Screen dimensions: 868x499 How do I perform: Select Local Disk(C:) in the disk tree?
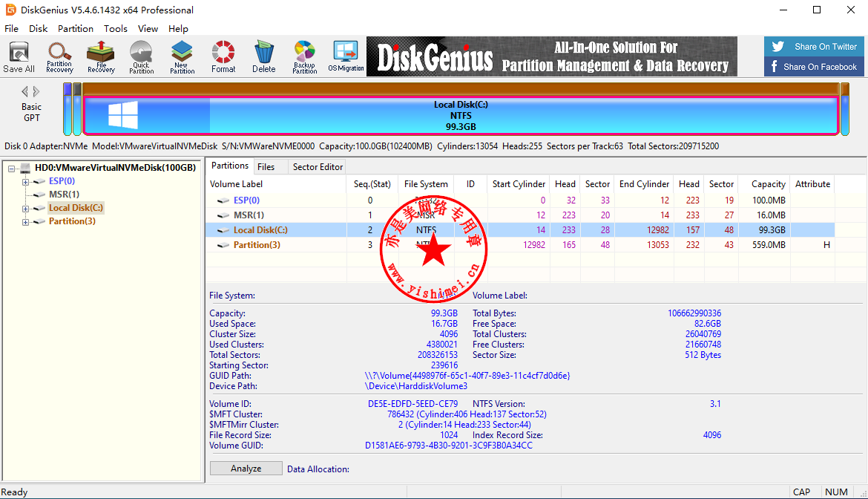coord(76,208)
